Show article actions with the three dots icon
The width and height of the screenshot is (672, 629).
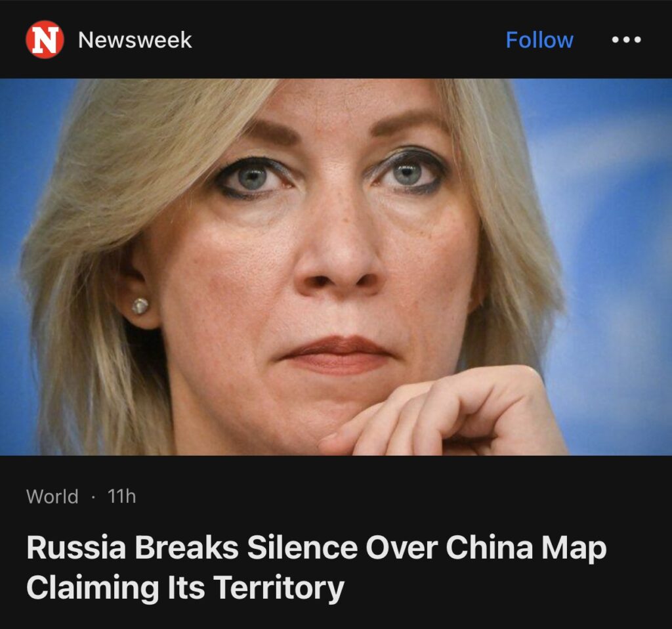point(627,40)
